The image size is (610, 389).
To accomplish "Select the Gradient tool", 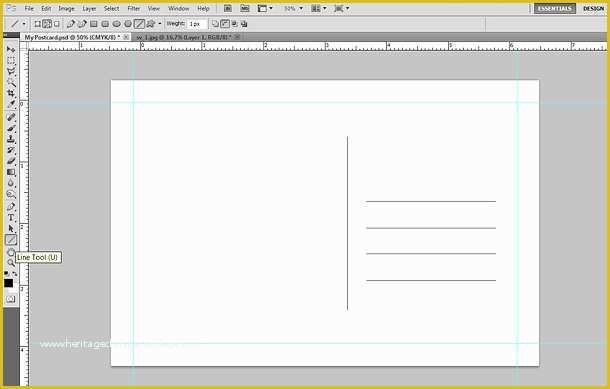I will 11,172.
